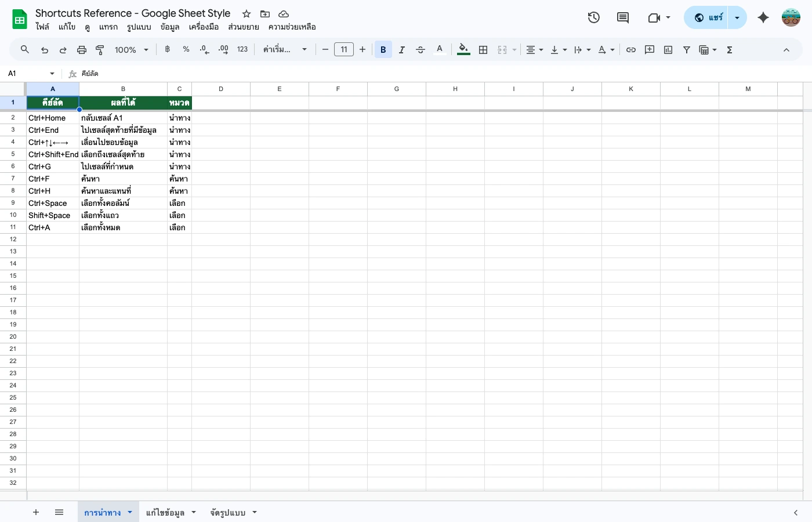Select the ฿ currency format icon
Viewport: 812px width, 522px height.
pyautogui.click(x=167, y=49)
